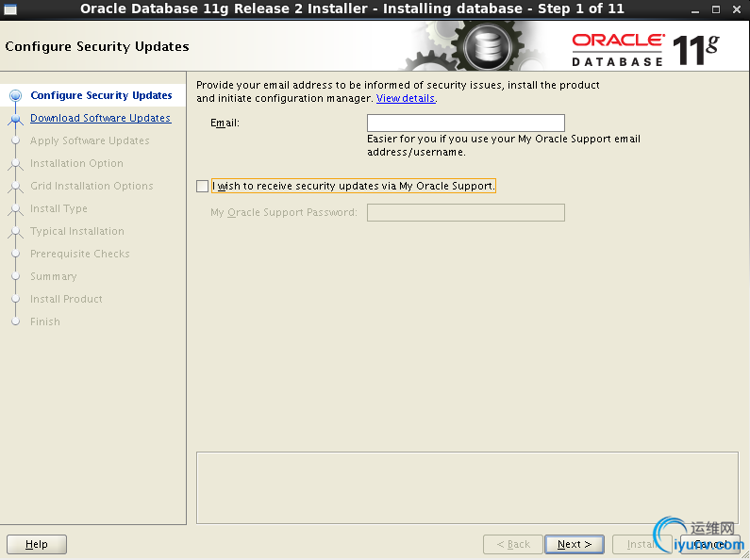Minimize the installer window
The height and width of the screenshot is (560, 750).
(x=695, y=9)
